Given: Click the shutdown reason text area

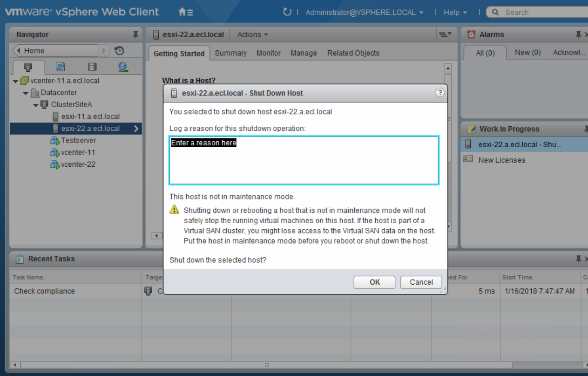Looking at the screenshot, I should tap(304, 160).
